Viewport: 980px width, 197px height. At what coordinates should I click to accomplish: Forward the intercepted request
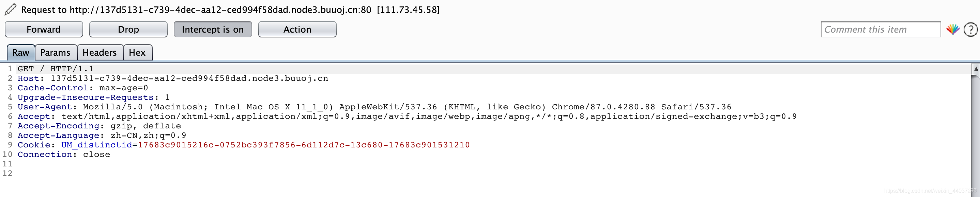pyautogui.click(x=43, y=29)
